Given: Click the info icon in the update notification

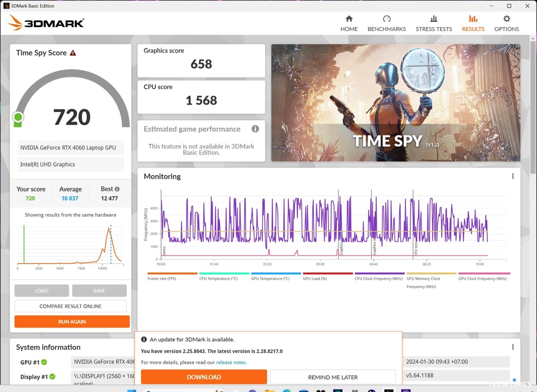Looking at the screenshot, I should point(144,340).
